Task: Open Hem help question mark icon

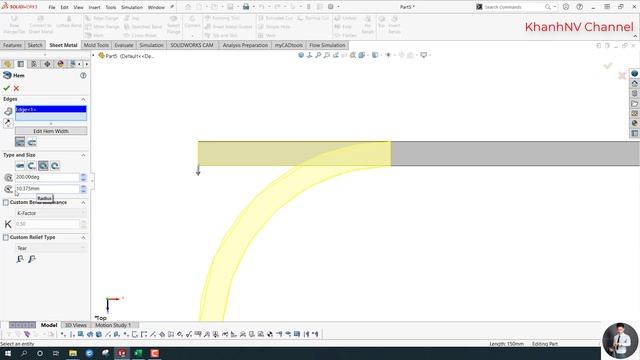Action: (x=83, y=76)
